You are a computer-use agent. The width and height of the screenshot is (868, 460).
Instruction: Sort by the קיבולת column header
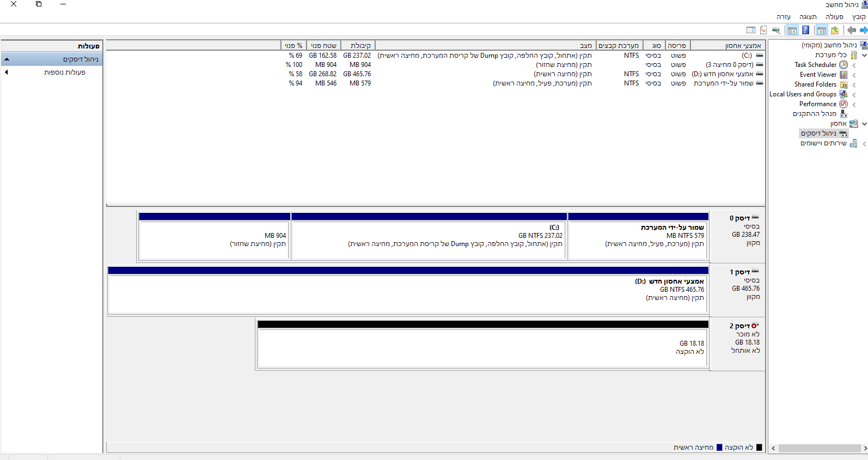358,46
